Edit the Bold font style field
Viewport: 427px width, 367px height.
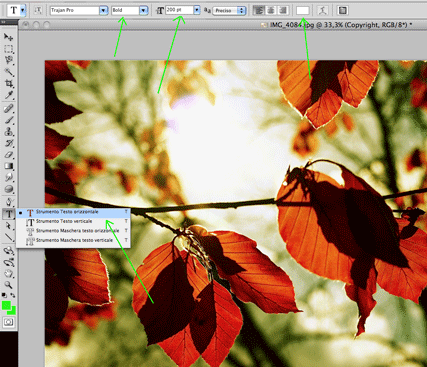click(125, 10)
